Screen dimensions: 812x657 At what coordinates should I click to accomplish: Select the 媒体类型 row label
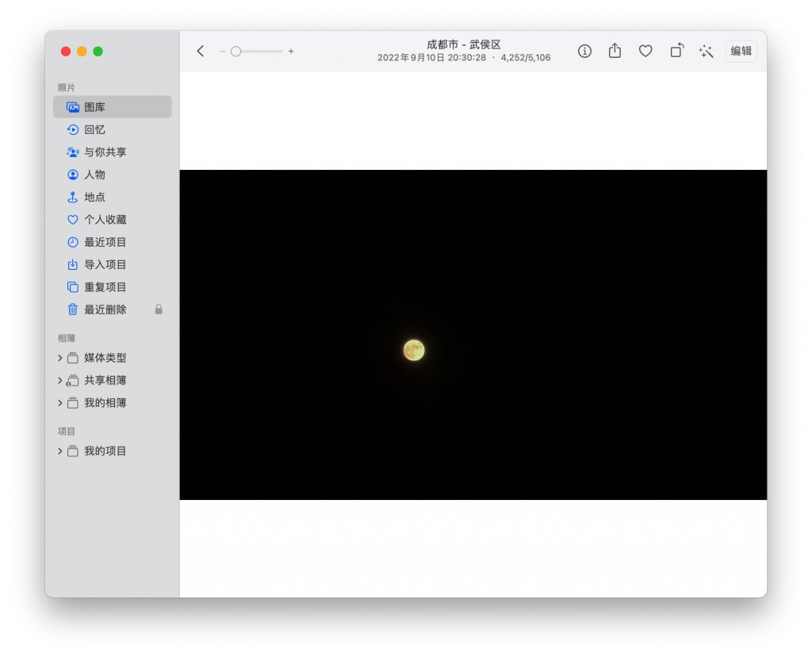point(105,358)
